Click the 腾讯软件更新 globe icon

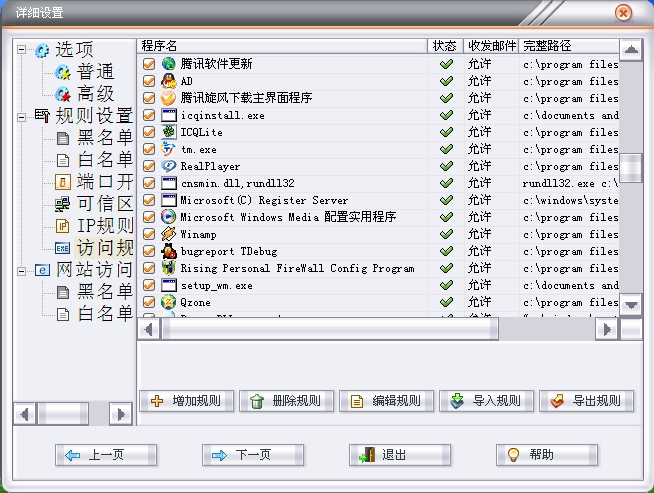169,64
